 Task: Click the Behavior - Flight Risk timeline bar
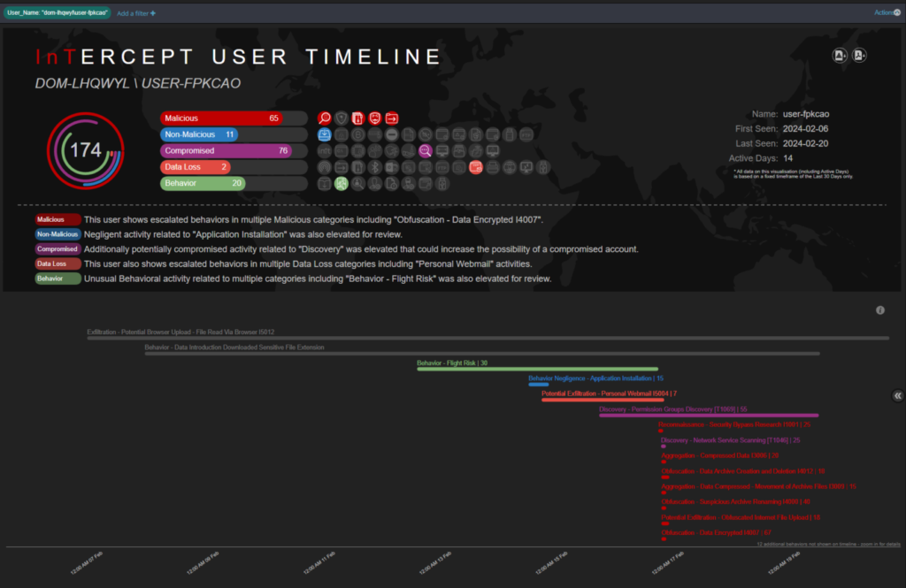(x=537, y=369)
